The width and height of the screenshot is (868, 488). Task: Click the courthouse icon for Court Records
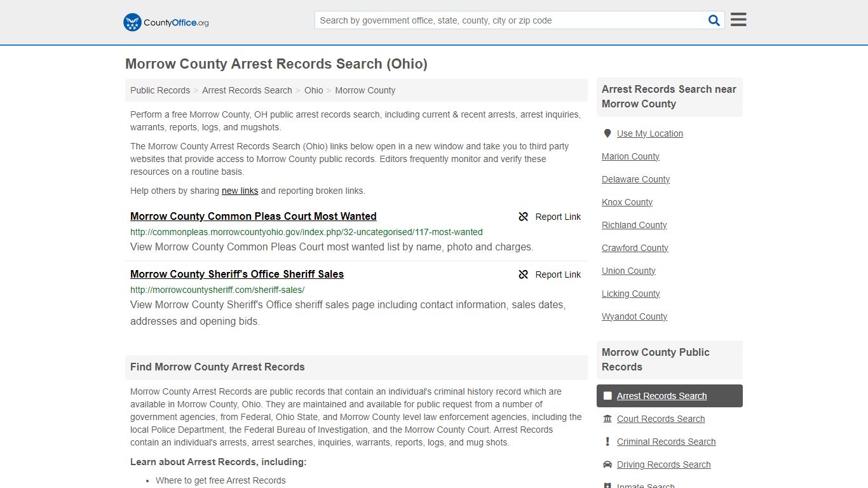[x=607, y=419]
